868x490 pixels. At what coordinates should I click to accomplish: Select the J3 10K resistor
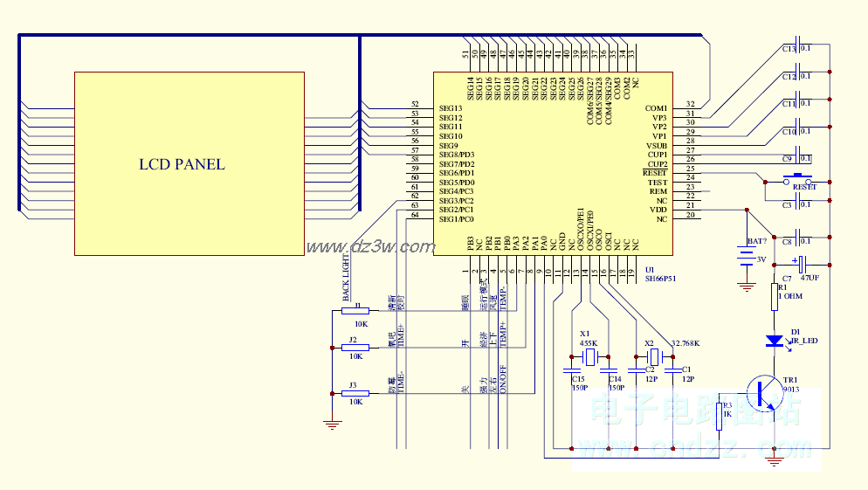pos(355,393)
